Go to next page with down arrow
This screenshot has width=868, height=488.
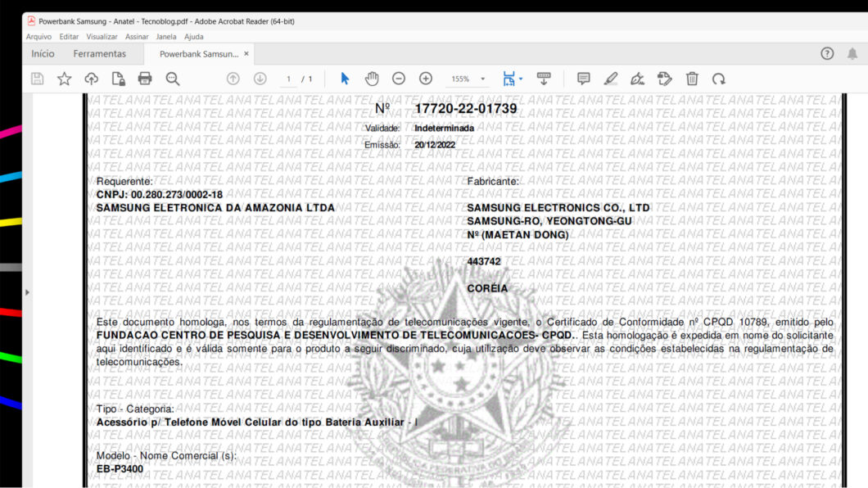click(260, 79)
